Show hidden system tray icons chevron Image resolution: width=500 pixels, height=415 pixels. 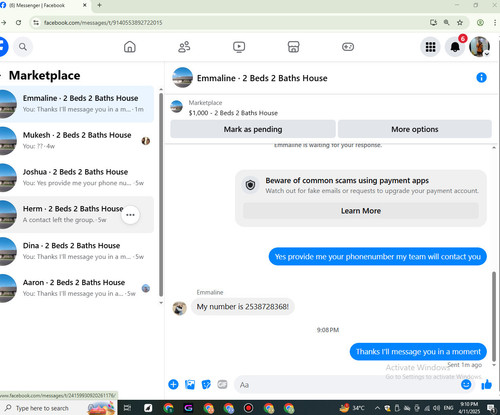pos(377,408)
